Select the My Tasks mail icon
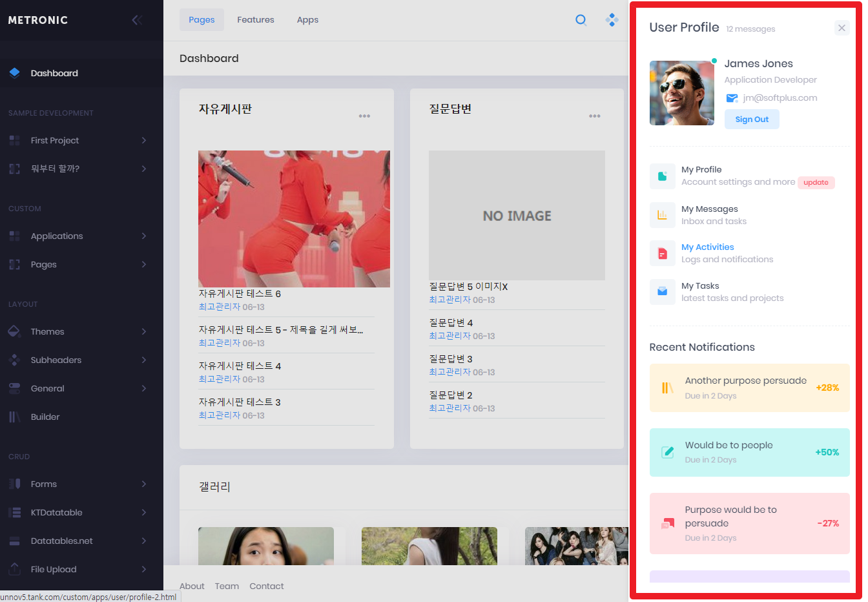 [662, 292]
